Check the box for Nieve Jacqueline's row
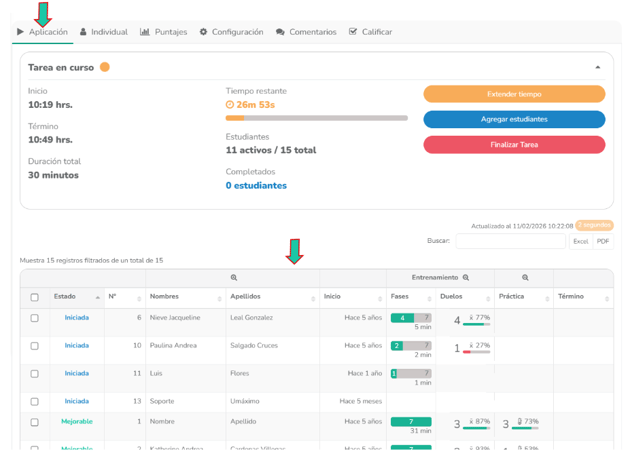The height and width of the screenshot is (460, 630). pos(34,318)
